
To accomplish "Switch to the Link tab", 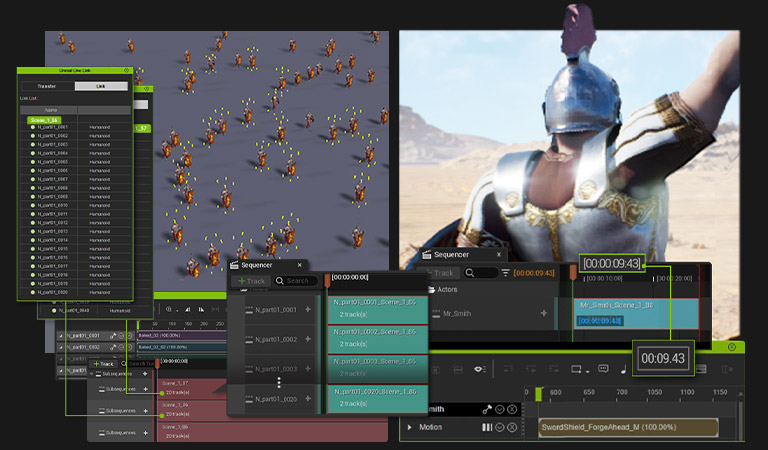I will coord(101,87).
